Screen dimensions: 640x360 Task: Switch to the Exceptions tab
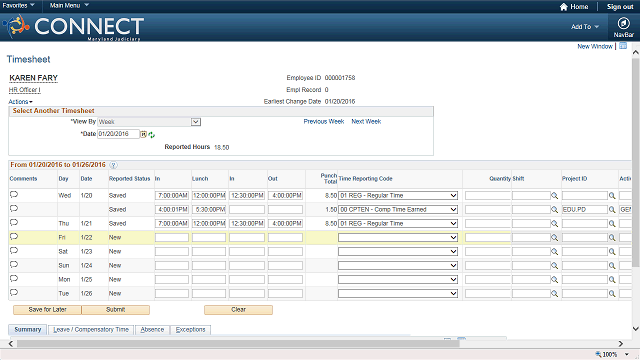click(191, 329)
